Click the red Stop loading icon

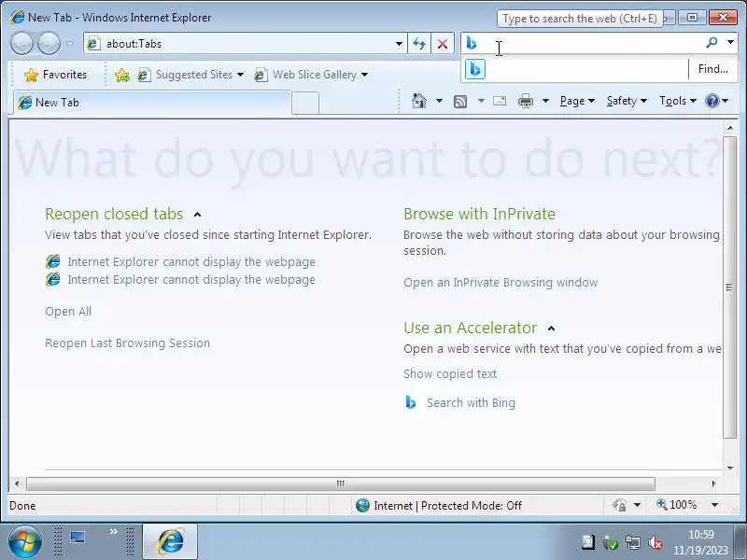pos(443,44)
